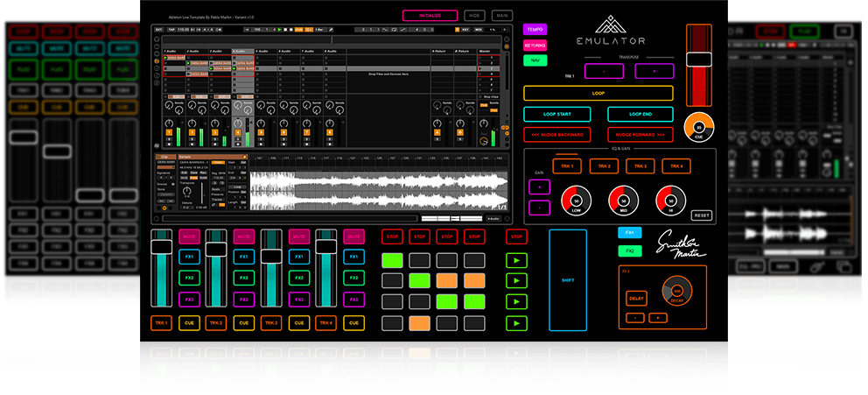
Task: Trigger the top-left green clip pad
Action: (x=392, y=260)
